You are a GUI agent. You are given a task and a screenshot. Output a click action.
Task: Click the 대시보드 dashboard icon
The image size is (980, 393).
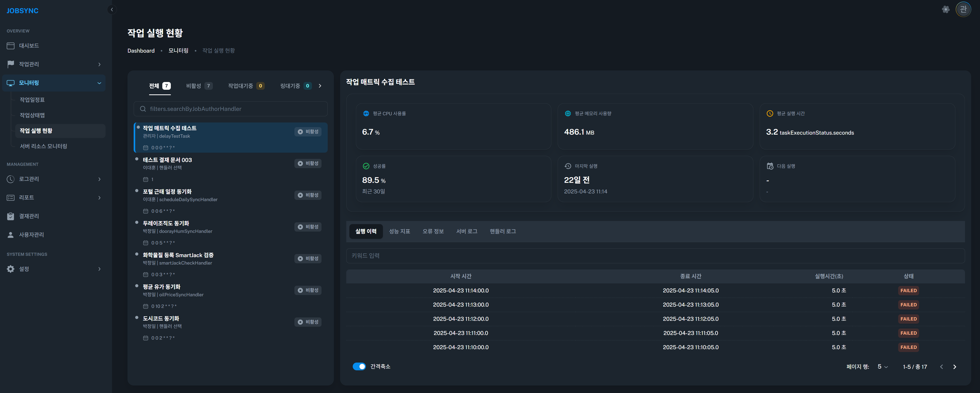(11, 46)
